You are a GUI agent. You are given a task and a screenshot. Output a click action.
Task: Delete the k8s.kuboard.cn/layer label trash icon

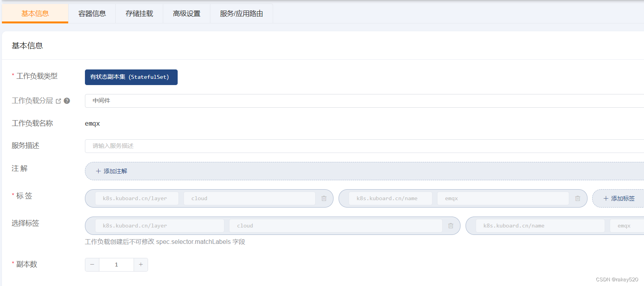point(324,198)
